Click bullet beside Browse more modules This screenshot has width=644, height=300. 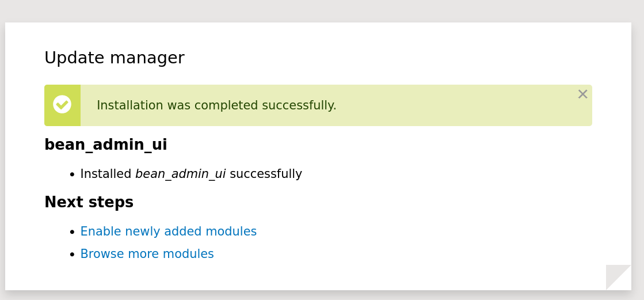[73, 255]
